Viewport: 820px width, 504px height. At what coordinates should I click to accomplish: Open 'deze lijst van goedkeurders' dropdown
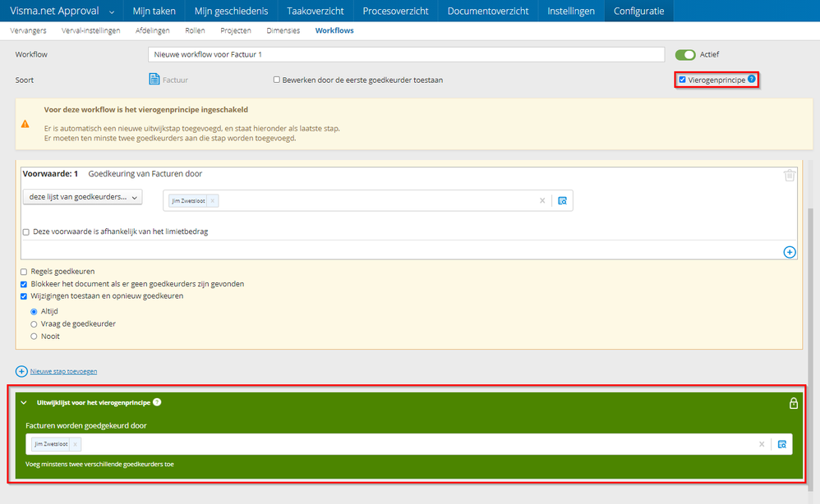coord(83,197)
